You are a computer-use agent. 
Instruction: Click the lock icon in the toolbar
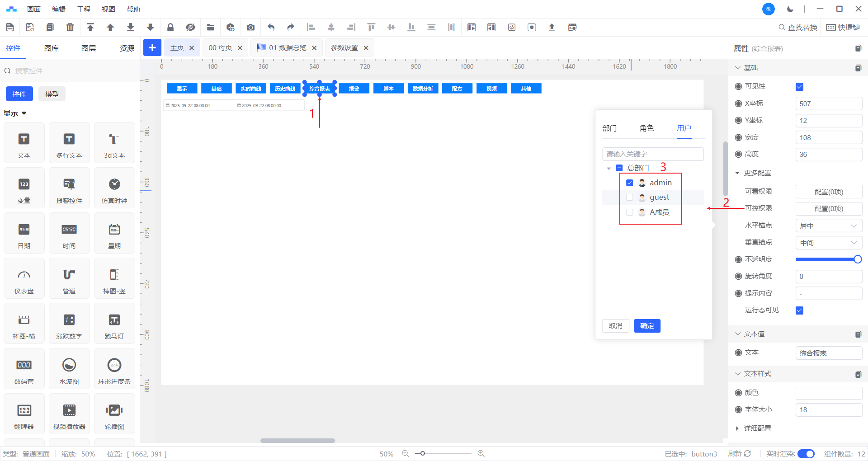(170, 28)
